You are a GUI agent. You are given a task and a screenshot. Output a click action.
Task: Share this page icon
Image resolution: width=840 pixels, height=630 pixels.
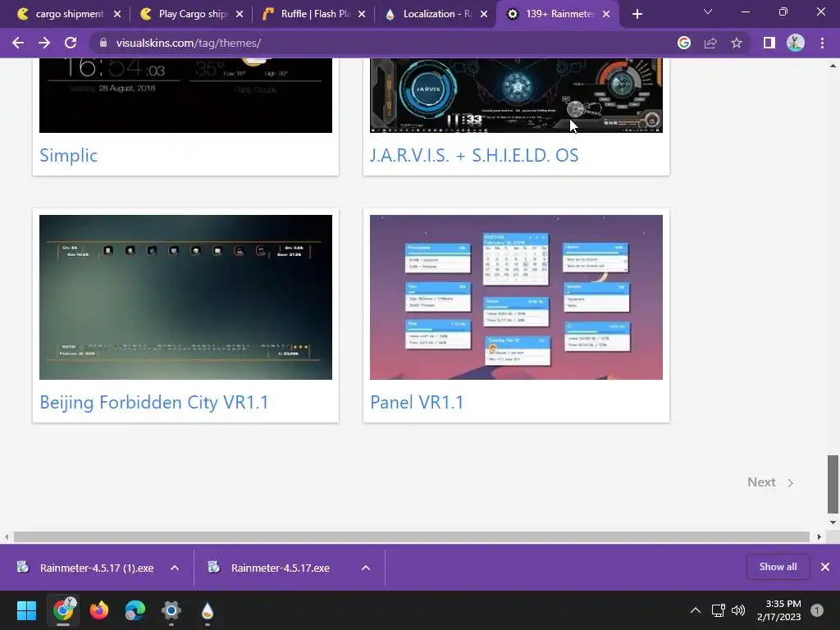710,43
